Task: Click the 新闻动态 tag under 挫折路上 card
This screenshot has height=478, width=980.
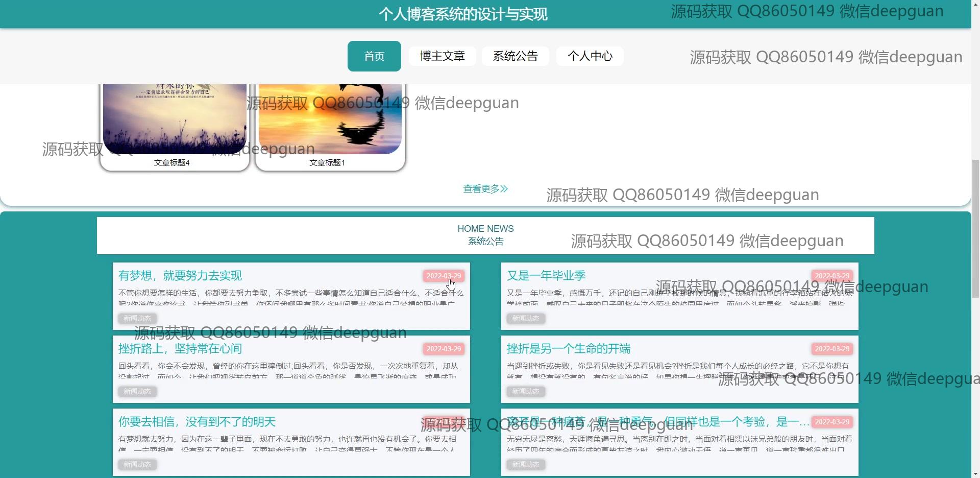Action: [x=137, y=391]
